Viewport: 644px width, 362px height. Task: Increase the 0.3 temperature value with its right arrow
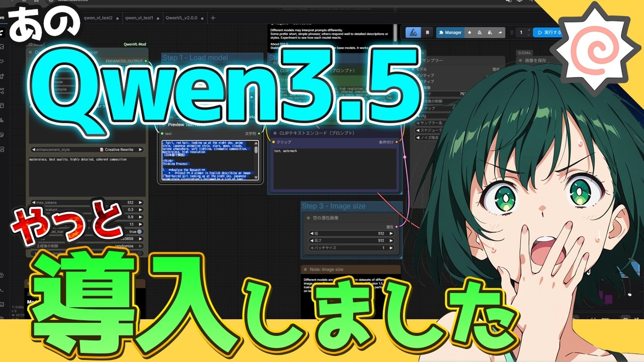(140, 209)
